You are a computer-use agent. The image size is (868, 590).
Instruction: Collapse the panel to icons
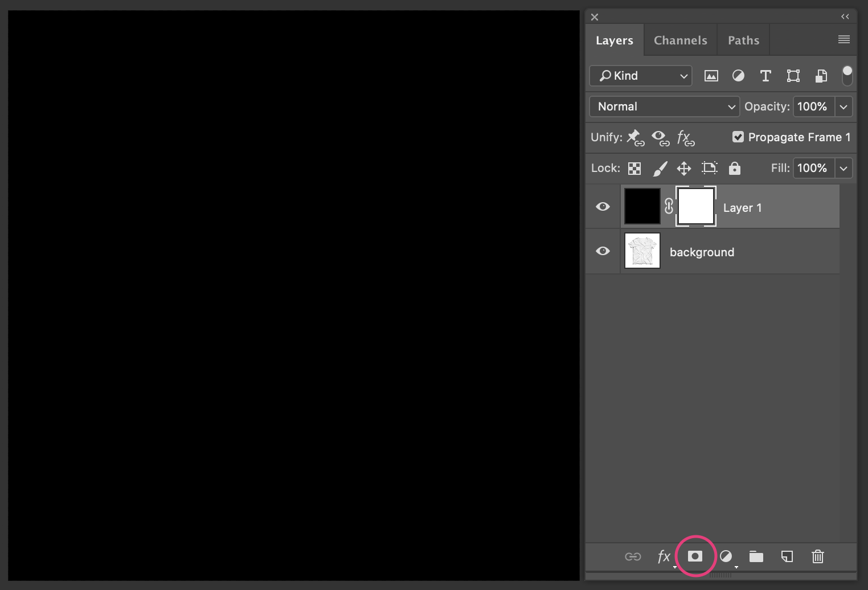coord(844,17)
